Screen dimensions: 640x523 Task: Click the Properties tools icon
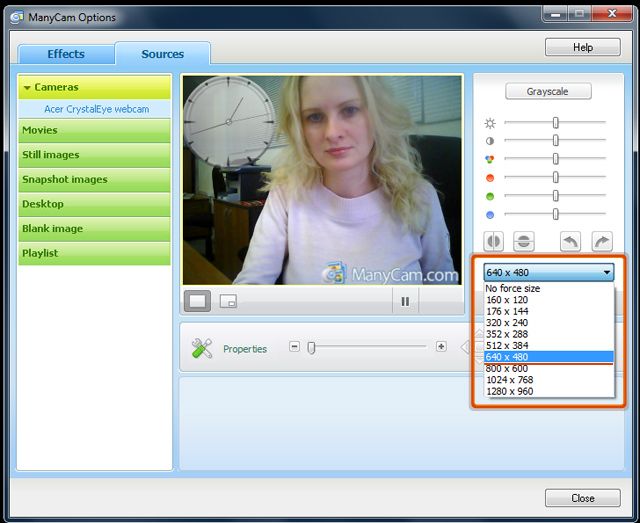202,348
